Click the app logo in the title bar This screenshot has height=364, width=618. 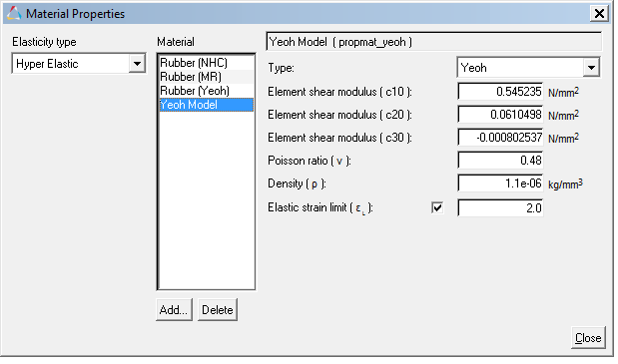(x=14, y=13)
